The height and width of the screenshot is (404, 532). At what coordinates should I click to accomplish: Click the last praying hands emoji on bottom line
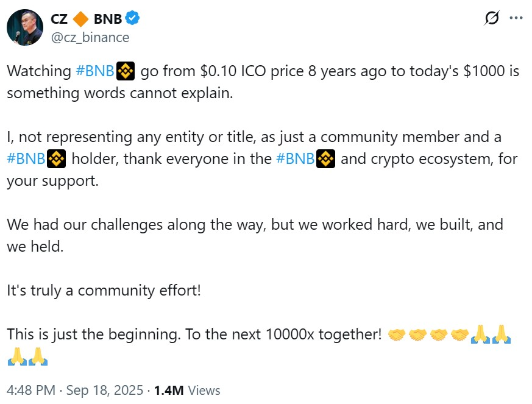(x=38, y=356)
